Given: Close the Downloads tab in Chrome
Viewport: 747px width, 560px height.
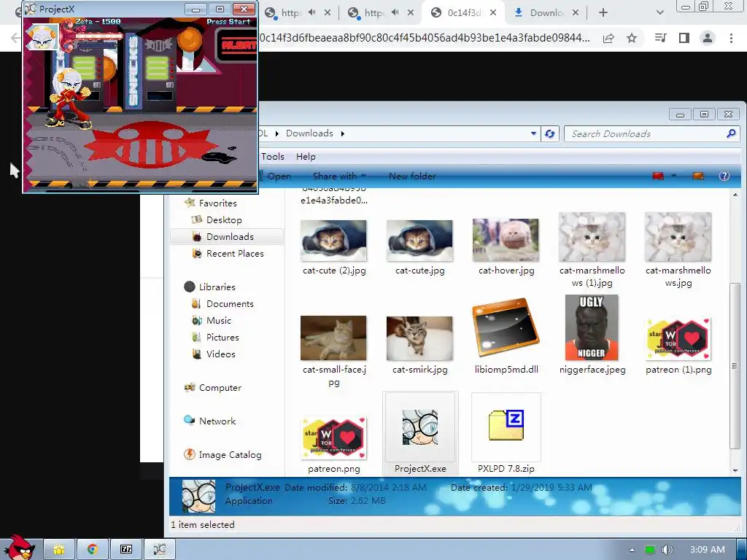Looking at the screenshot, I should [576, 13].
